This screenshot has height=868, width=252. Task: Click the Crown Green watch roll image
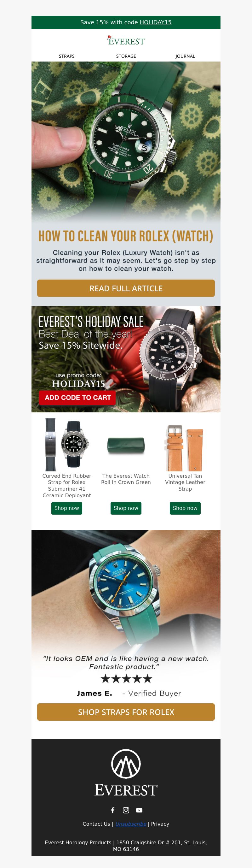pyautogui.click(x=126, y=446)
